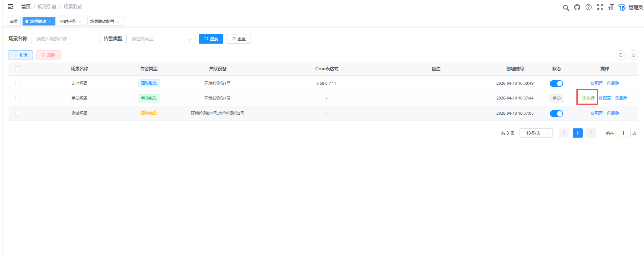
Task: Open the 告警类型 dropdown
Action: pyautogui.click(x=161, y=39)
